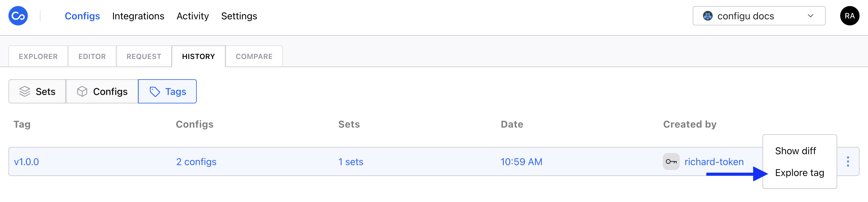Switch to the EXPLORER tab
The image size is (868, 202).
(x=38, y=56)
